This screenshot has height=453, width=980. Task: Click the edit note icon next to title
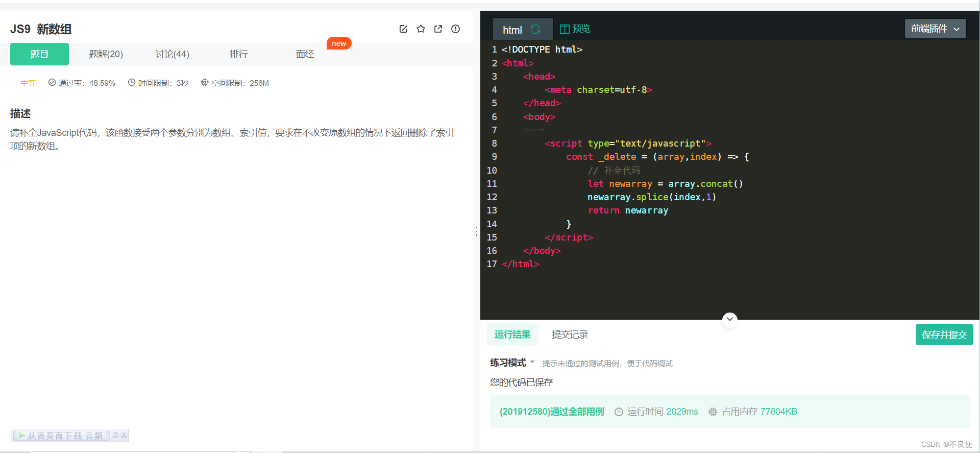pyautogui.click(x=403, y=29)
